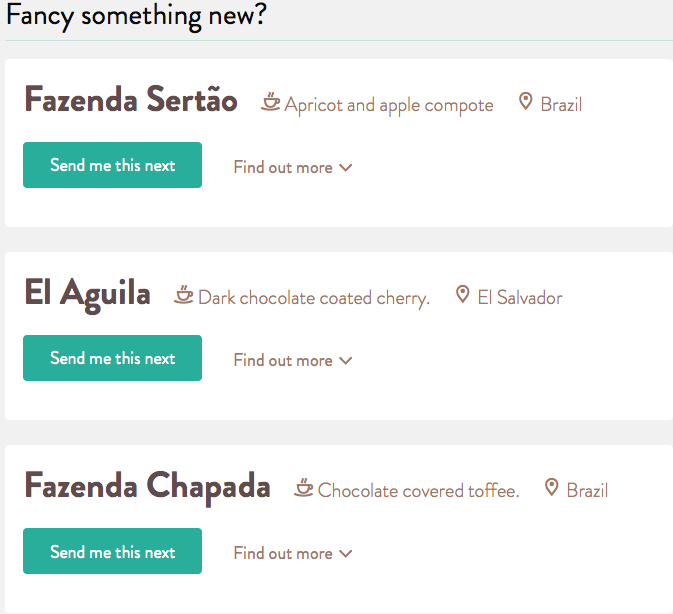Screen dimensions: 673x614
Task: Expand Find out more for El Aguila
Action: point(293,360)
